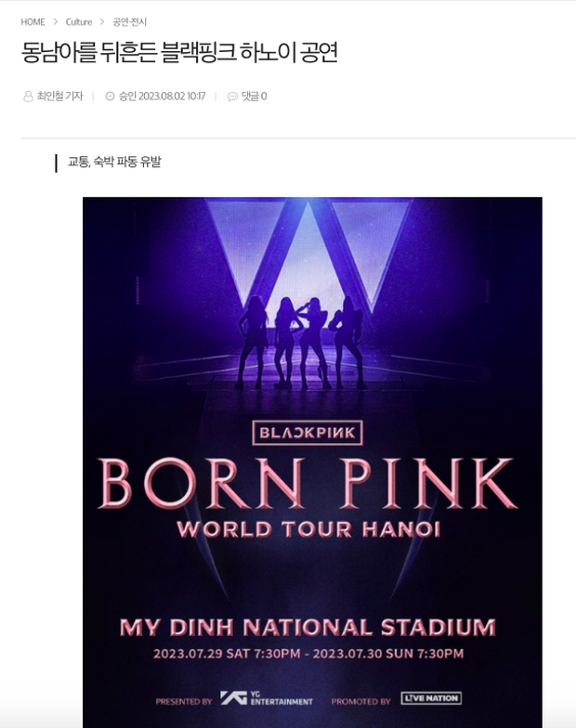
Task: Click the YG Entertainment logo on poster
Action: click(x=267, y=699)
